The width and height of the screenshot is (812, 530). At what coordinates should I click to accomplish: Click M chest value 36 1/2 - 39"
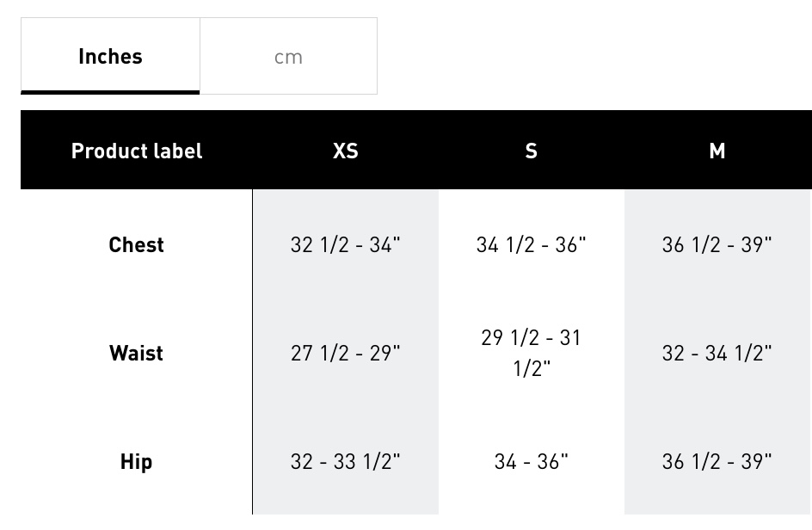(717, 244)
